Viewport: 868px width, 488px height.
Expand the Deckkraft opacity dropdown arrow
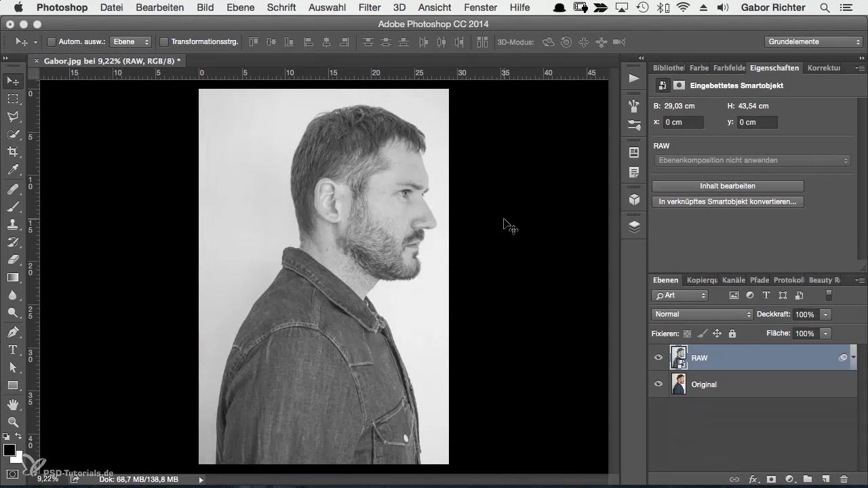(x=825, y=314)
